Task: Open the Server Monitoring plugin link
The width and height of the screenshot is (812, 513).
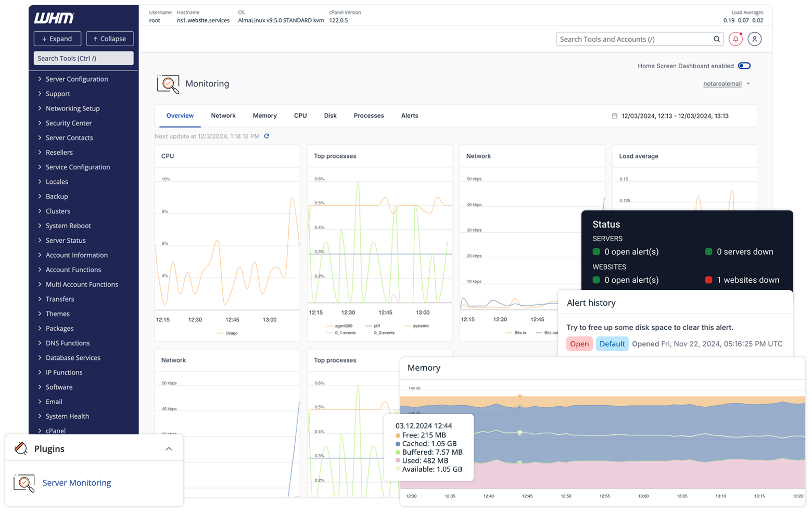Action: click(x=77, y=483)
